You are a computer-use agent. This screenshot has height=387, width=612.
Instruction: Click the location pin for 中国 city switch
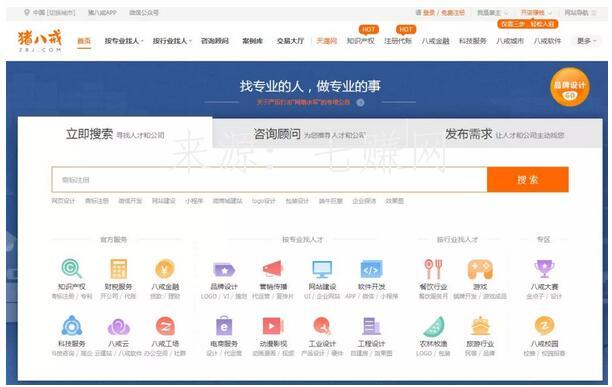[x=27, y=12]
